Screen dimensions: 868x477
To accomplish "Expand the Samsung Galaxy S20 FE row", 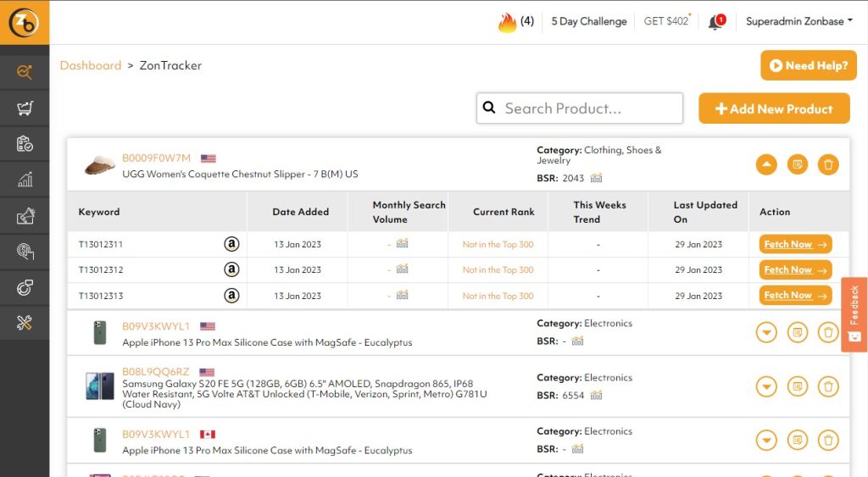I will [766, 387].
